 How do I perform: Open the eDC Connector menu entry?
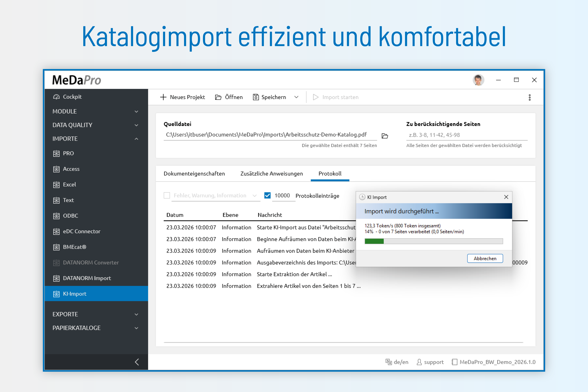tap(96, 231)
